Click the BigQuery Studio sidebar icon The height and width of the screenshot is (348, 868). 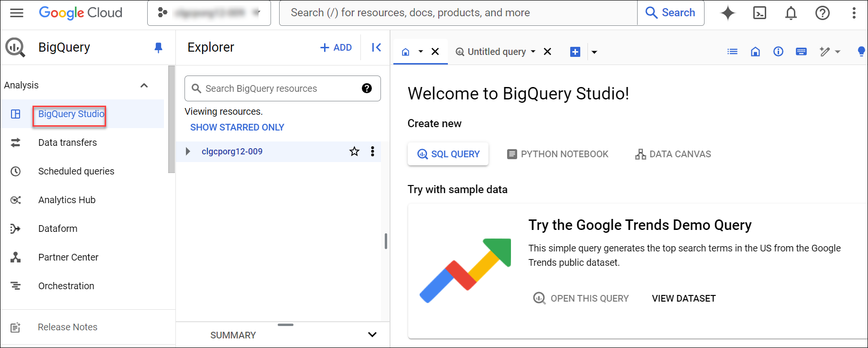click(x=16, y=114)
